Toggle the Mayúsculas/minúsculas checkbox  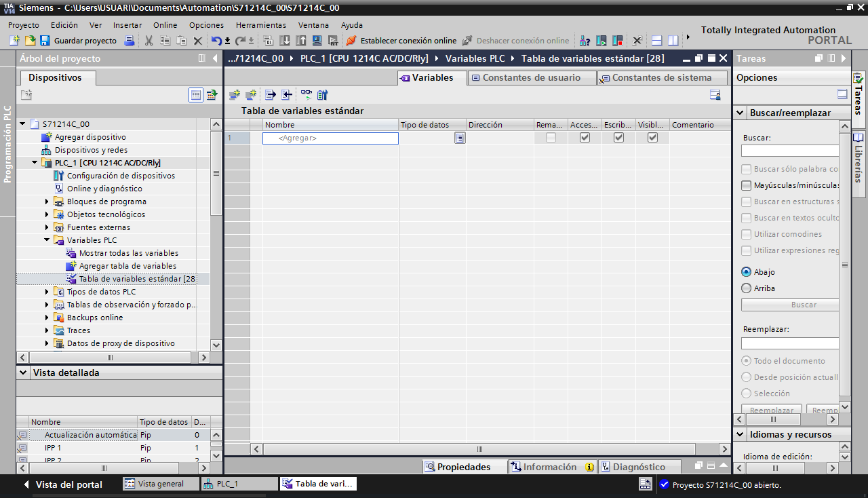(x=747, y=185)
